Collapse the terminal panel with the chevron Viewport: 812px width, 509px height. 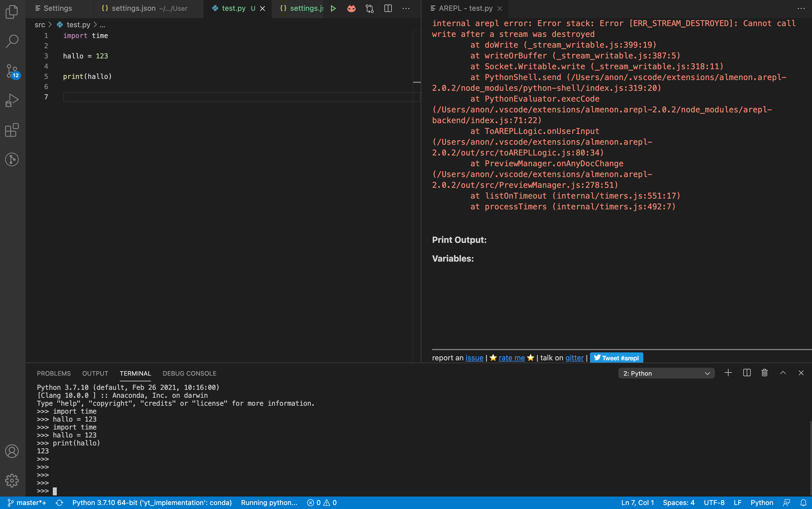[x=783, y=373]
